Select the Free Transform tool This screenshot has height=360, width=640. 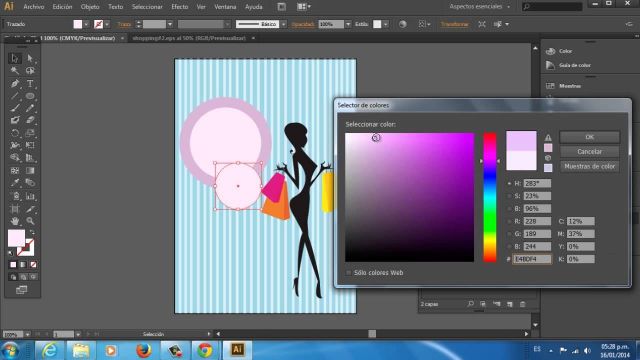tap(30, 145)
